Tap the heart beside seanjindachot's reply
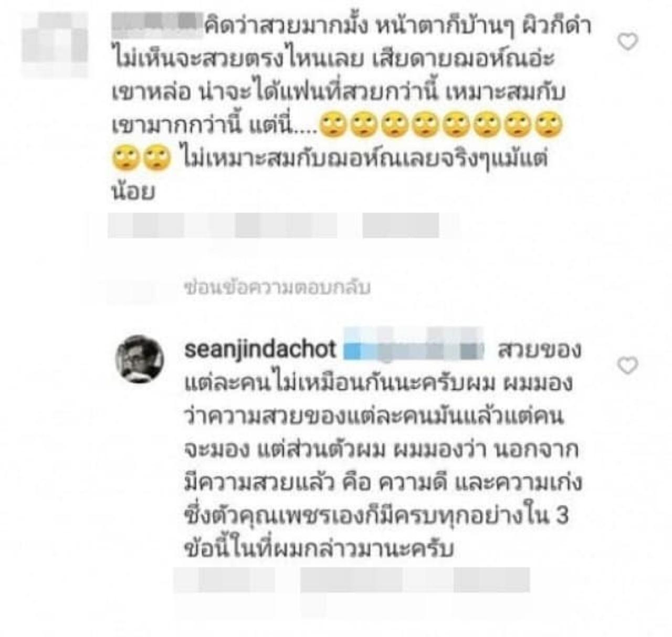Viewport: 672px width, 637px height. click(628, 365)
